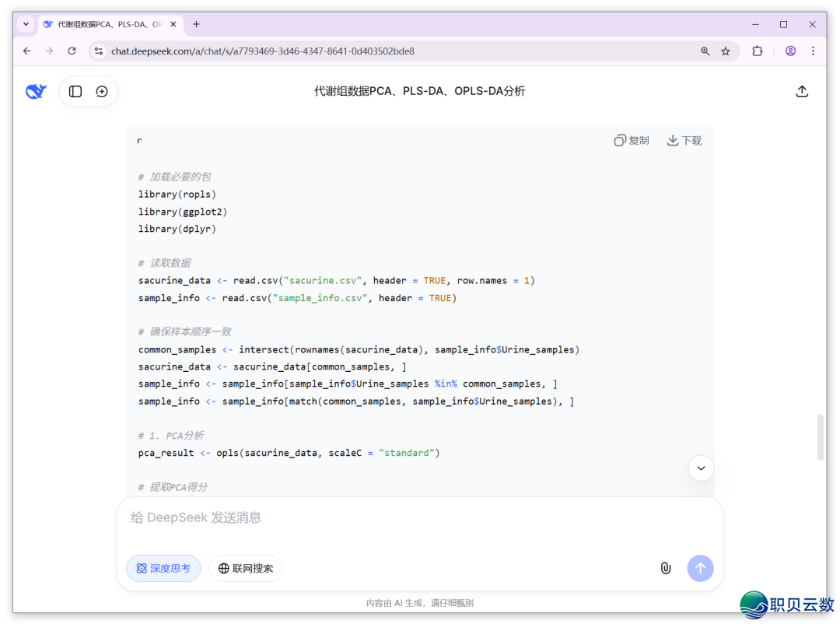Click the share conversation icon
The width and height of the screenshot is (840, 624).
coord(802,91)
